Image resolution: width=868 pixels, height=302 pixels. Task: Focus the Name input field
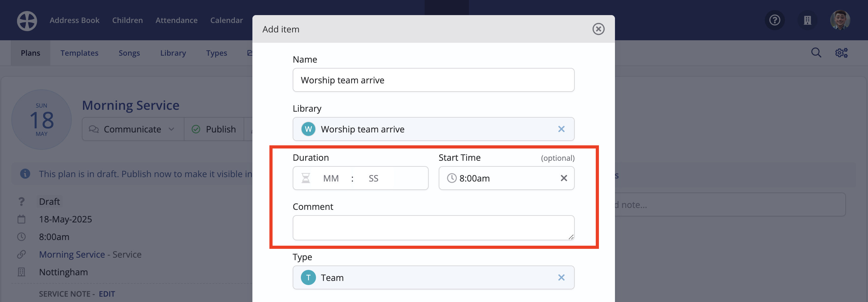tap(433, 80)
